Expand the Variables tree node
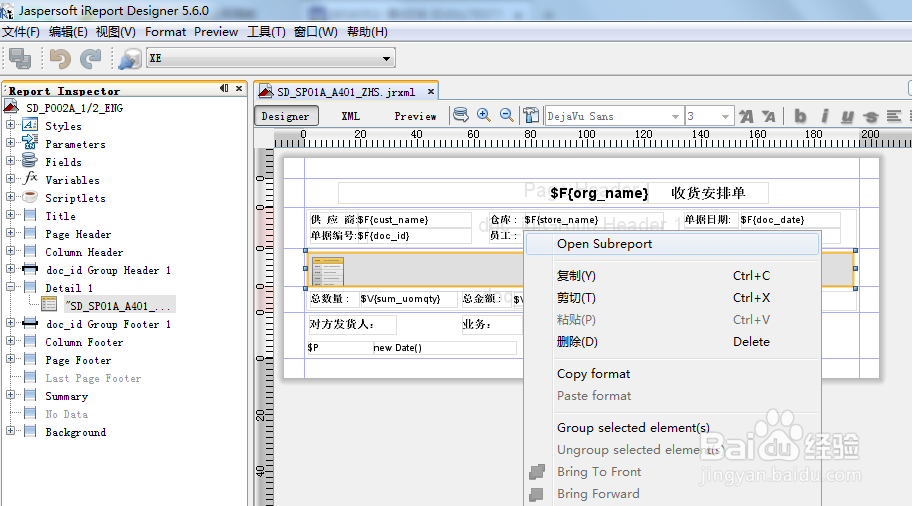912x506 pixels. click(x=10, y=179)
